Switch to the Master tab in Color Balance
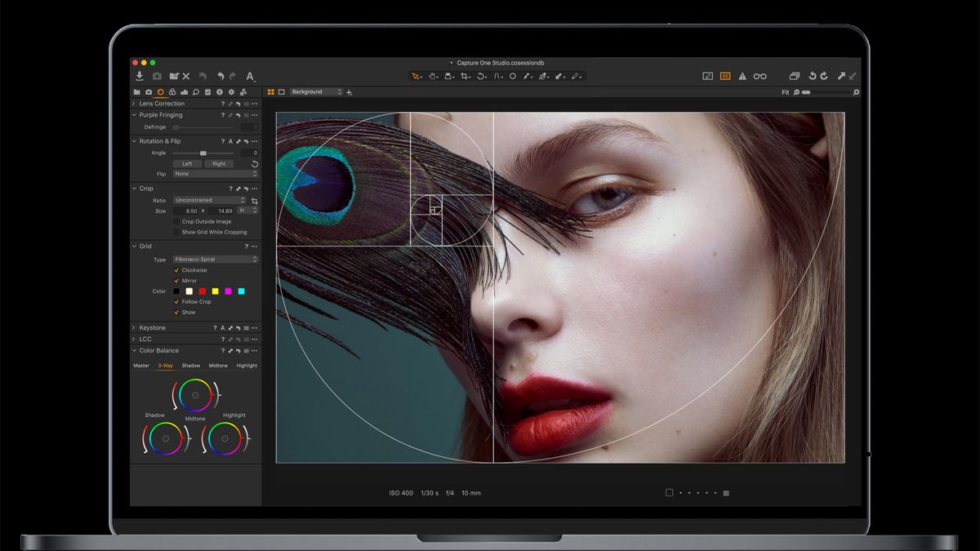980x551 pixels. [140, 365]
